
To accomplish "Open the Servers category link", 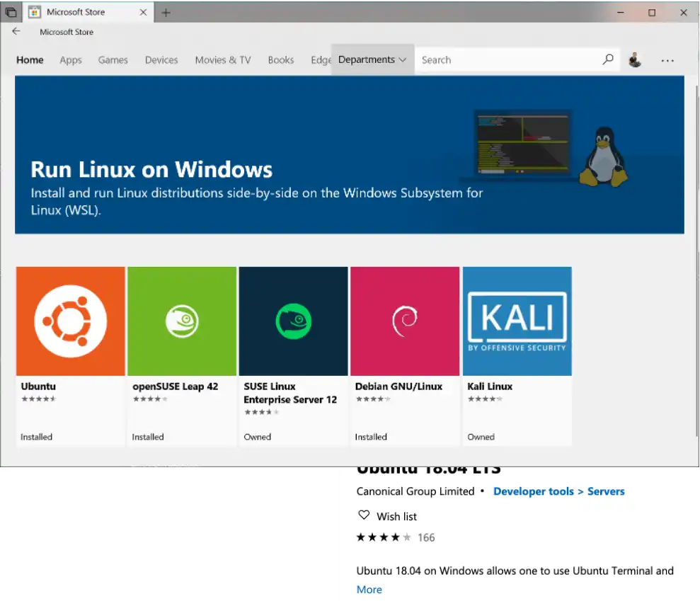I will 606,491.
